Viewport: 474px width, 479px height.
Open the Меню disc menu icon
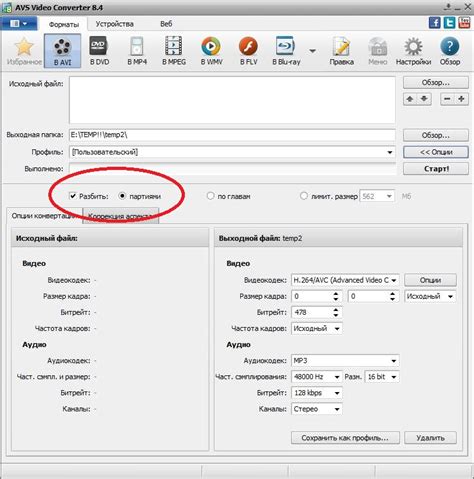(x=378, y=51)
